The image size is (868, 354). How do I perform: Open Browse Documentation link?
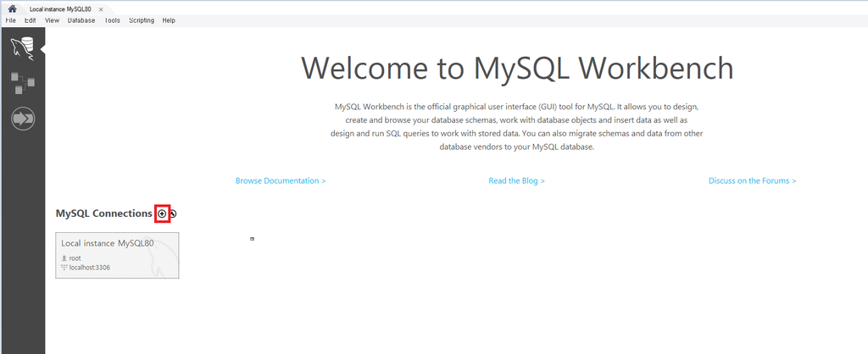point(281,181)
